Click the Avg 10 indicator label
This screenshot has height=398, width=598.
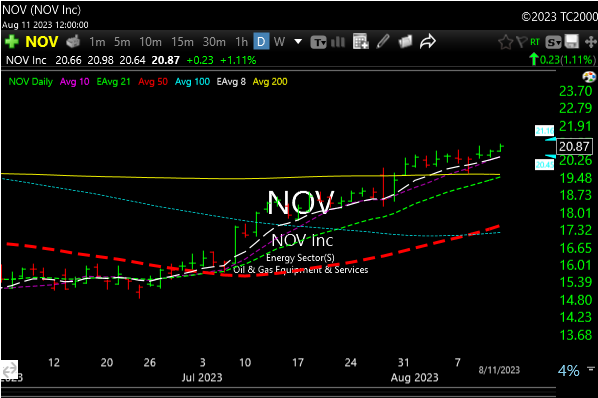click(74, 82)
